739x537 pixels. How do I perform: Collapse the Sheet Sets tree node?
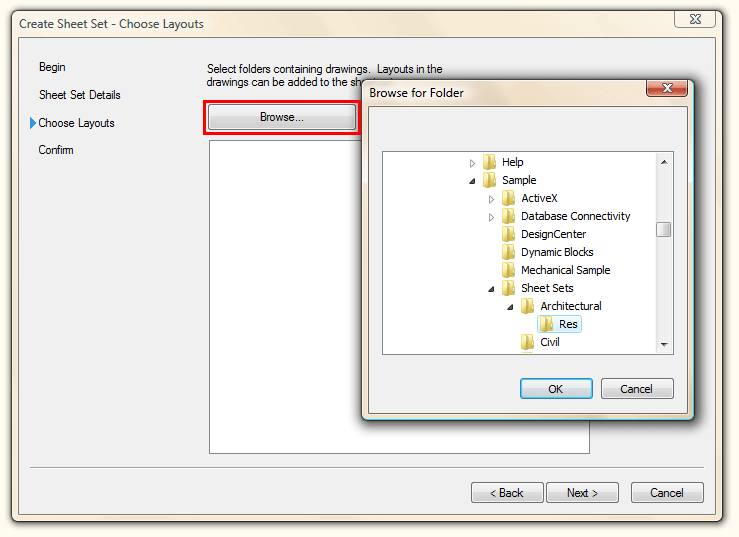click(x=491, y=289)
